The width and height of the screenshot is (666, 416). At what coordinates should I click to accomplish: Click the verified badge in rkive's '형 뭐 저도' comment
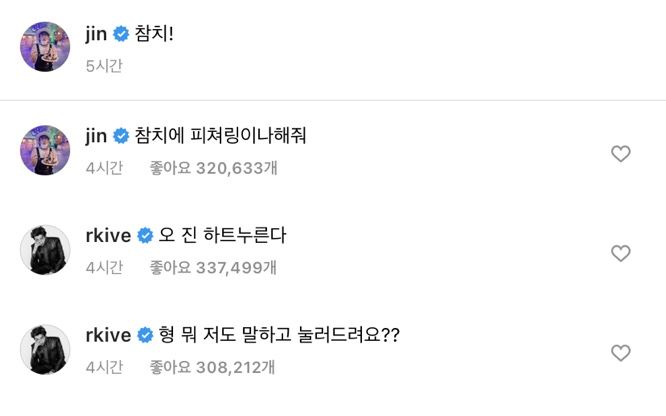tap(144, 335)
